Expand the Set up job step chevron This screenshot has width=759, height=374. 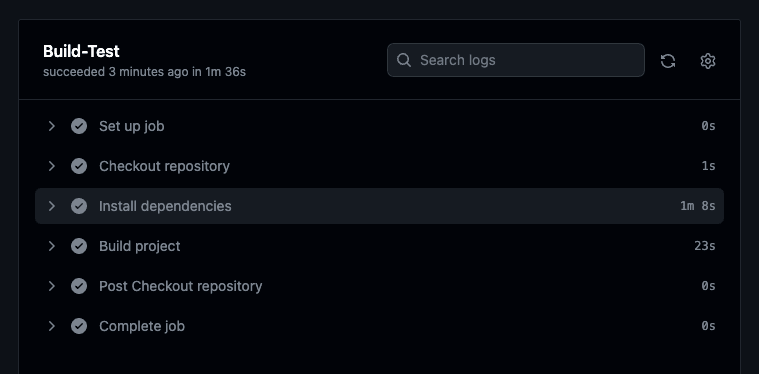51,126
